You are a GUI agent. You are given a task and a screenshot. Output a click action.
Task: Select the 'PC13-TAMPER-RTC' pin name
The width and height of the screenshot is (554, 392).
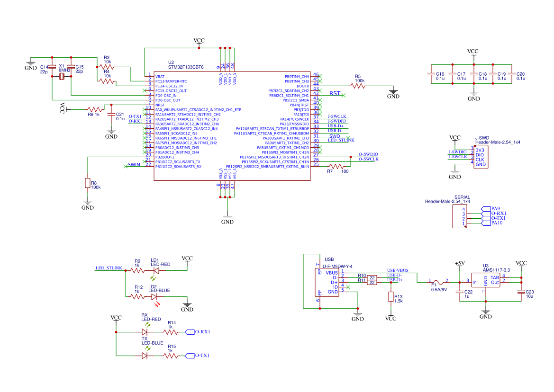pos(171,81)
